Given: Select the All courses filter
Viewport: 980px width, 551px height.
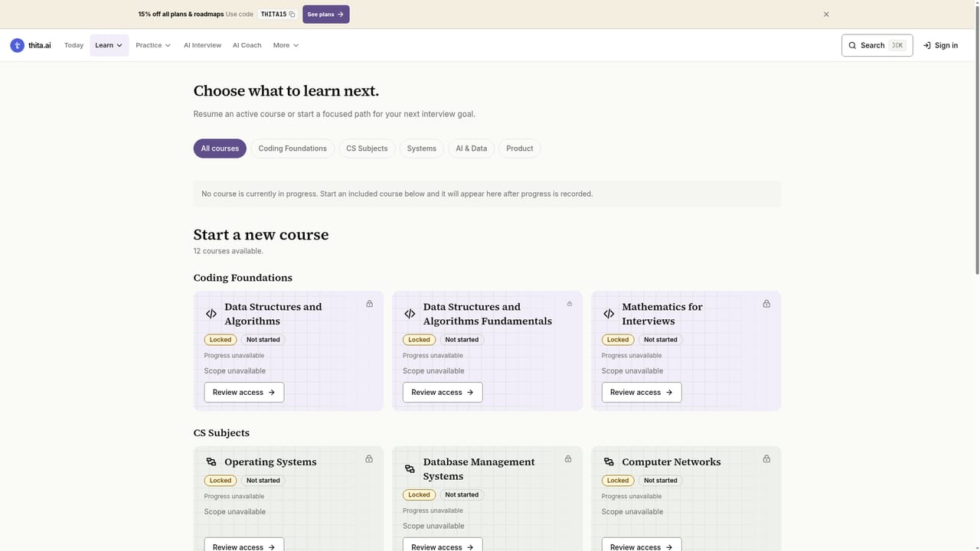Looking at the screenshot, I should (220, 148).
